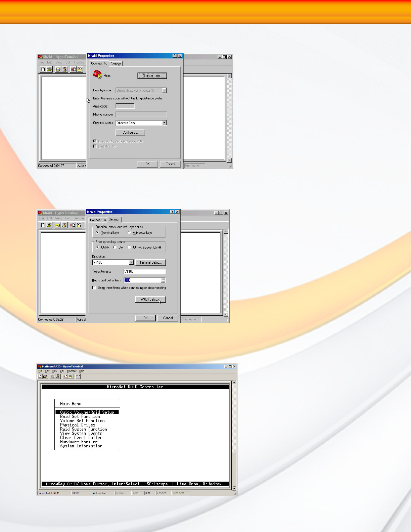Switch to Settings tab in Connect To dialog

point(116,64)
